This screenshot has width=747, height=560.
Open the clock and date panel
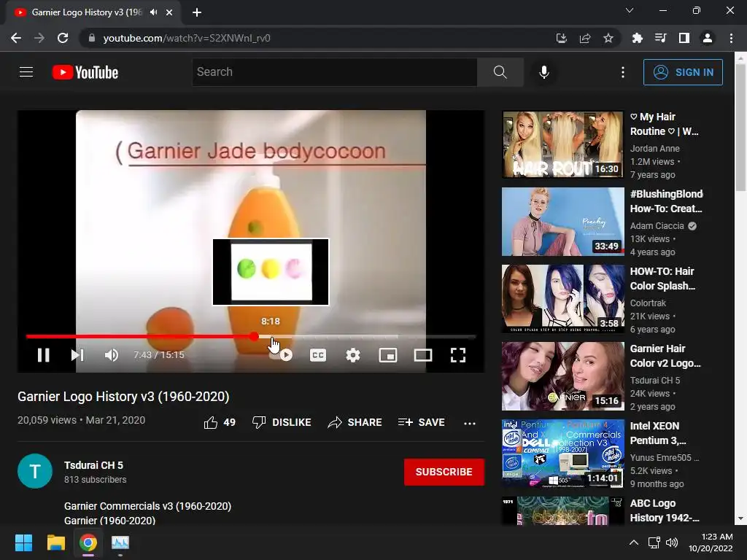click(711, 542)
